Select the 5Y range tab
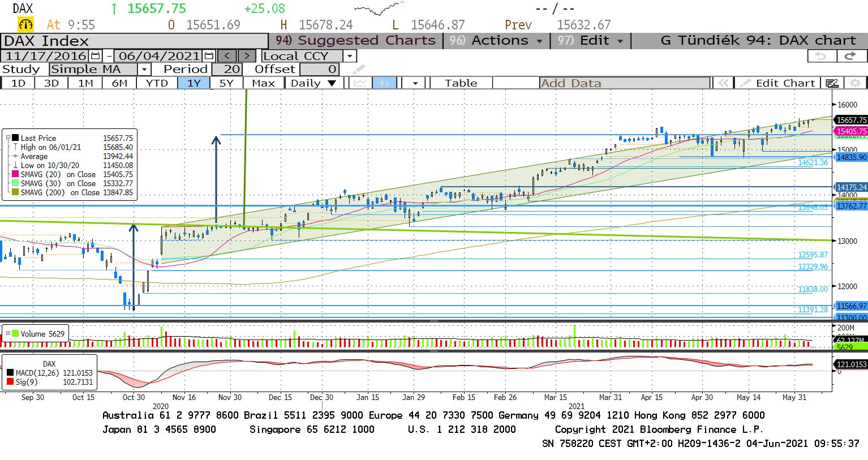The height and width of the screenshot is (460, 868). 226,83
